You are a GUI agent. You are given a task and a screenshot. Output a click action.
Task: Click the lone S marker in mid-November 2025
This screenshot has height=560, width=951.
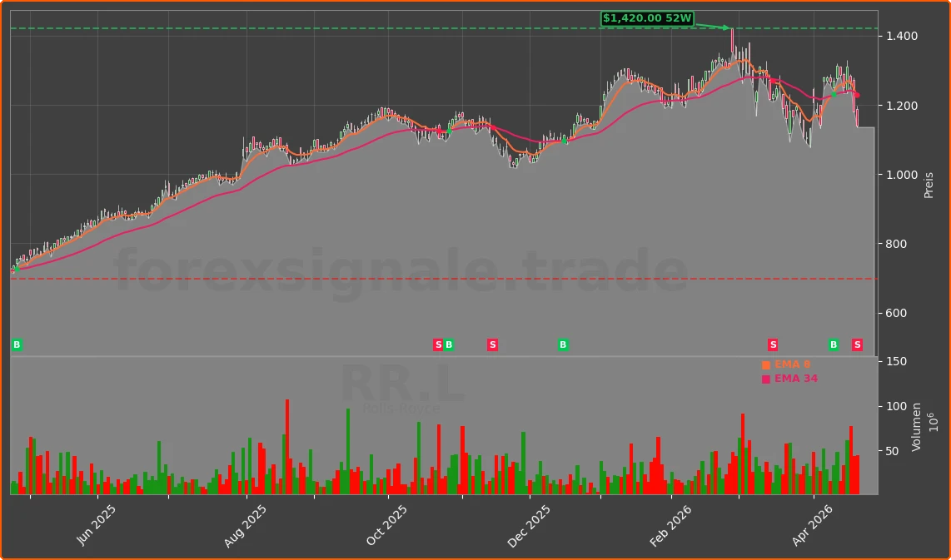[492, 344]
